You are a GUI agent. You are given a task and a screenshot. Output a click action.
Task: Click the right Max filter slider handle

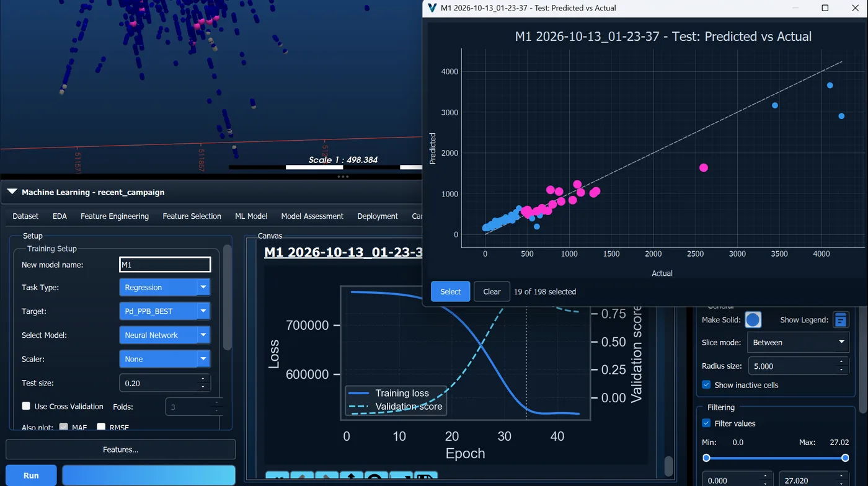pos(845,457)
